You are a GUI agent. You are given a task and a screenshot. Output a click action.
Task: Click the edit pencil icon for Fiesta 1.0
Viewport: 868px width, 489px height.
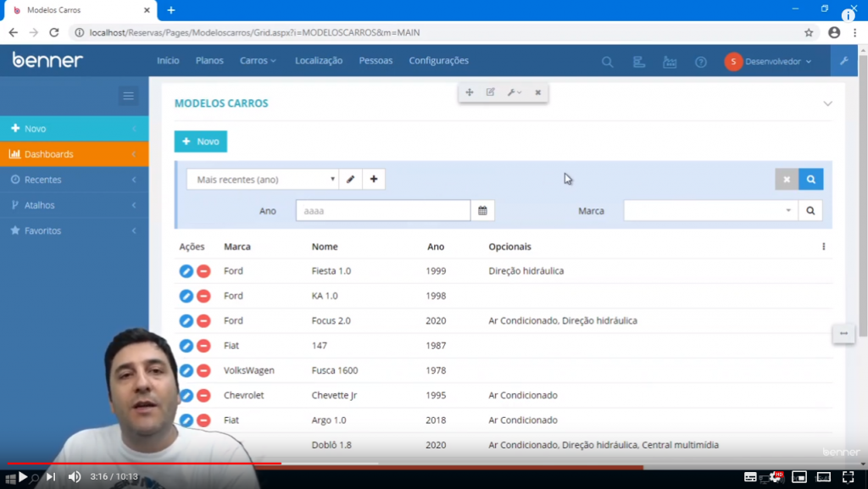pyautogui.click(x=186, y=271)
